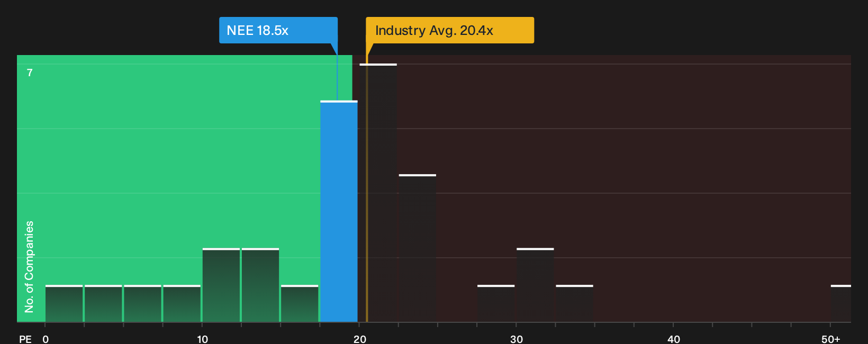Click the 15-17.5 PE histogram bar
The height and width of the screenshot is (344, 868).
(300, 303)
